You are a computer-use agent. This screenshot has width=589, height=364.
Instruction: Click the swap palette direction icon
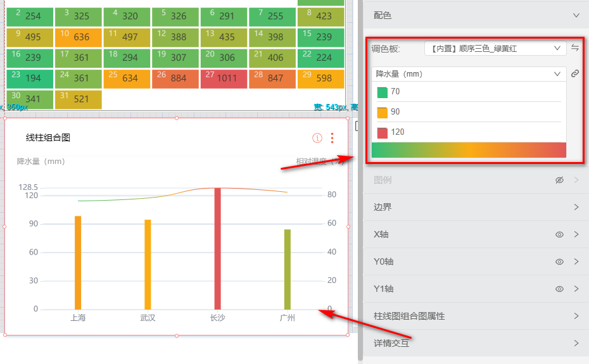tap(575, 48)
